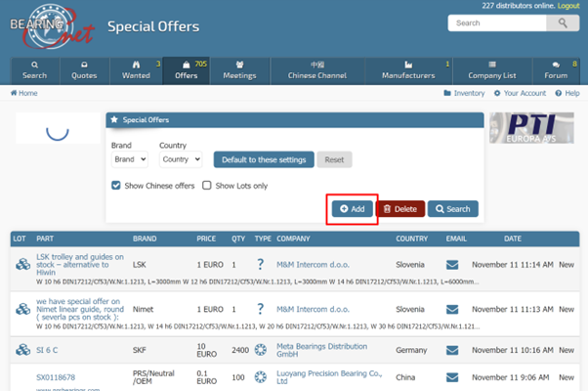Select the Offers tab
Viewport: 588px width, 391px height.
tap(186, 70)
